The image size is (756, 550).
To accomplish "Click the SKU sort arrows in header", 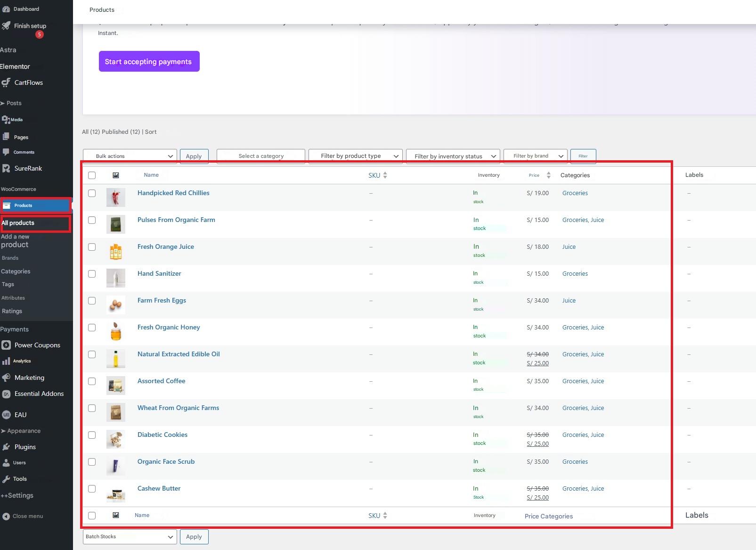I will pyautogui.click(x=385, y=175).
